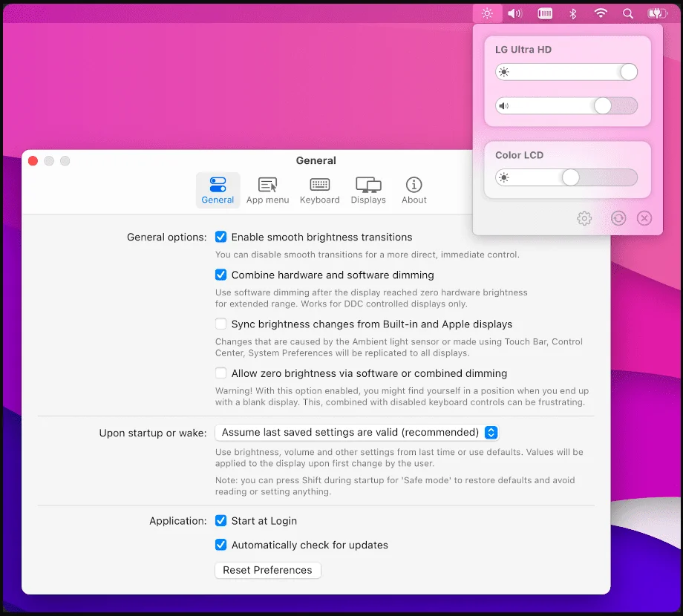This screenshot has width=683, height=616.
Task: Click the LG Ultra HD display label
Action: coord(523,49)
